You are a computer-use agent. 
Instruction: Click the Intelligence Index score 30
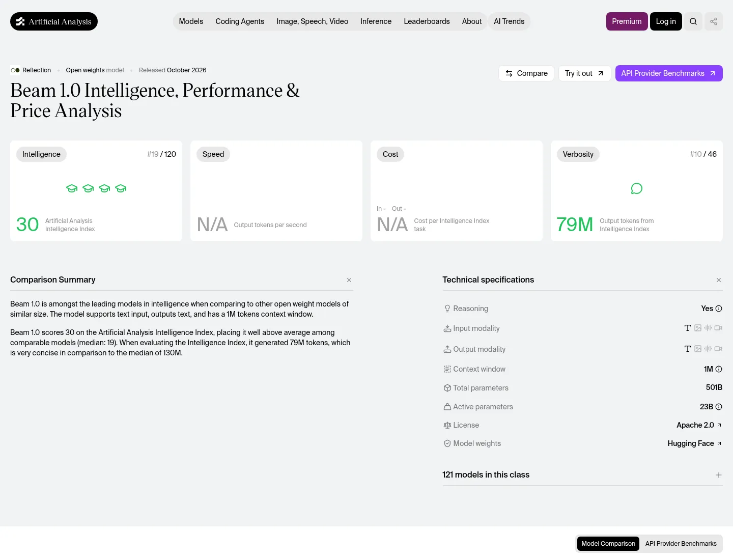pos(27,225)
